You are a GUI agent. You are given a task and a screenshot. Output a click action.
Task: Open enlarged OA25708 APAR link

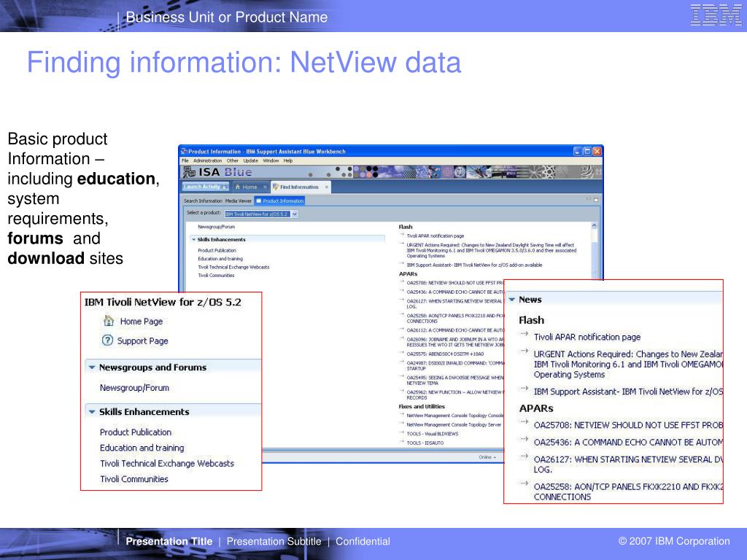click(x=628, y=425)
